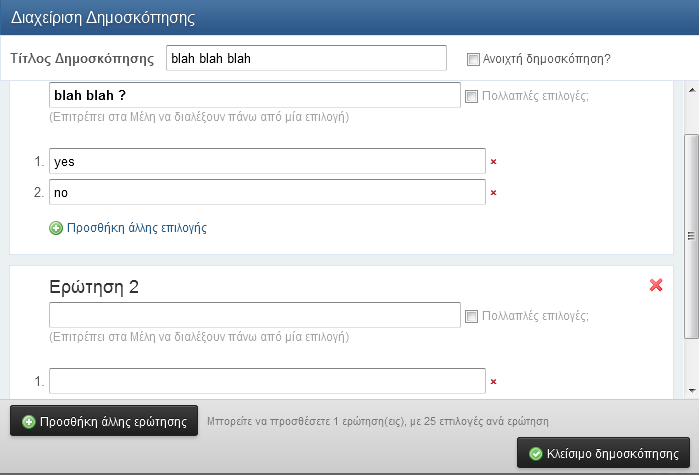Click green plus icon for Προσθήκη άλλης επιλογής
This screenshot has width=699, height=475.
coord(56,228)
